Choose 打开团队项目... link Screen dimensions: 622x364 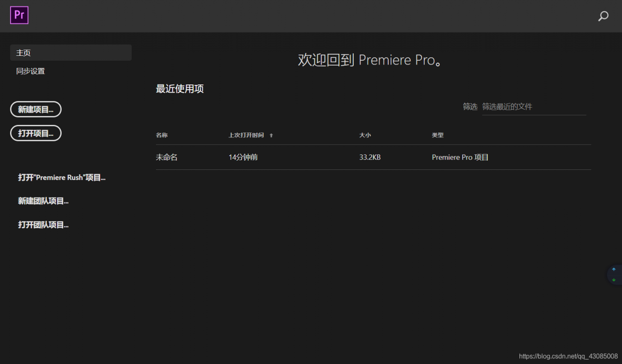(43, 225)
